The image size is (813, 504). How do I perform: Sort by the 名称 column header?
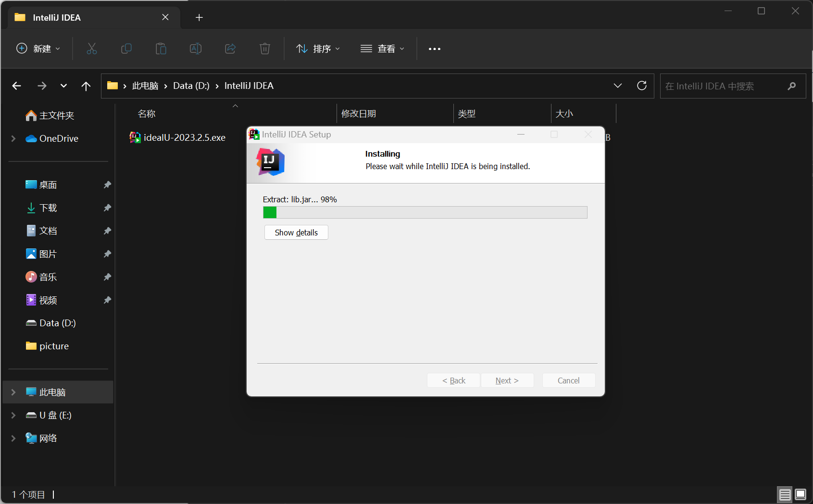click(147, 114)
